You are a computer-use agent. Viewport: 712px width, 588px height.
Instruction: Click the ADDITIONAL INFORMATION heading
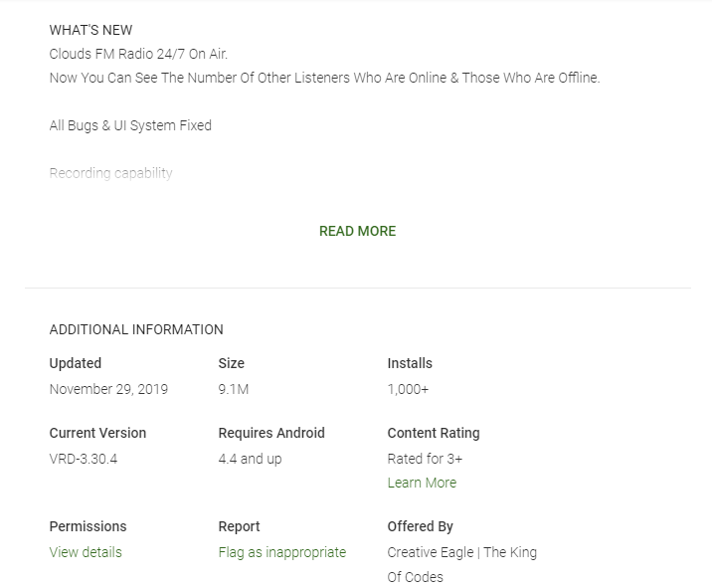(136, 329)
